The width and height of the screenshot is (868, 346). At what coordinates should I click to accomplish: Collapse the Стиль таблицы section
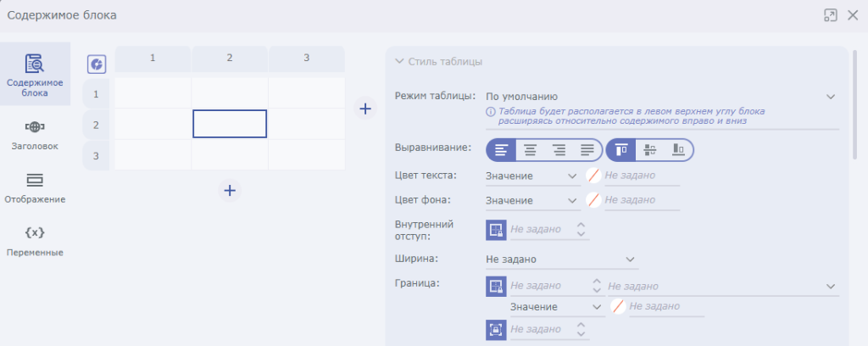coord(399,61)
